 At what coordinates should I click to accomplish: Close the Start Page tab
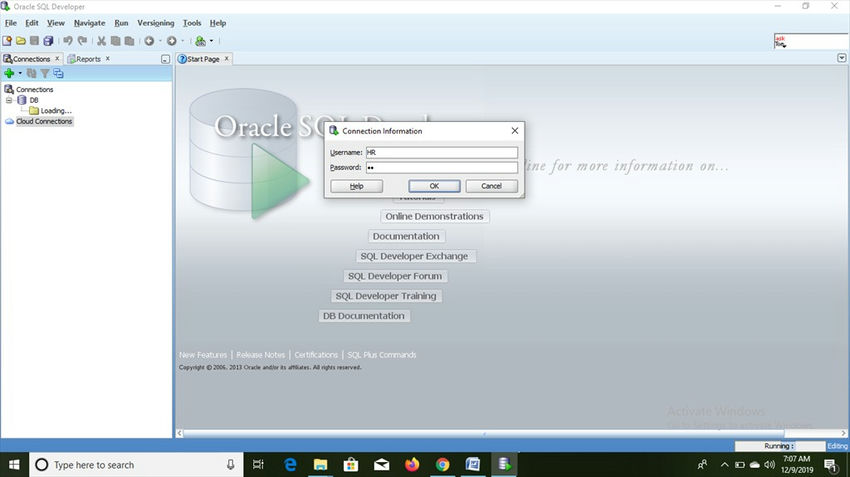(x=227, y=59)
